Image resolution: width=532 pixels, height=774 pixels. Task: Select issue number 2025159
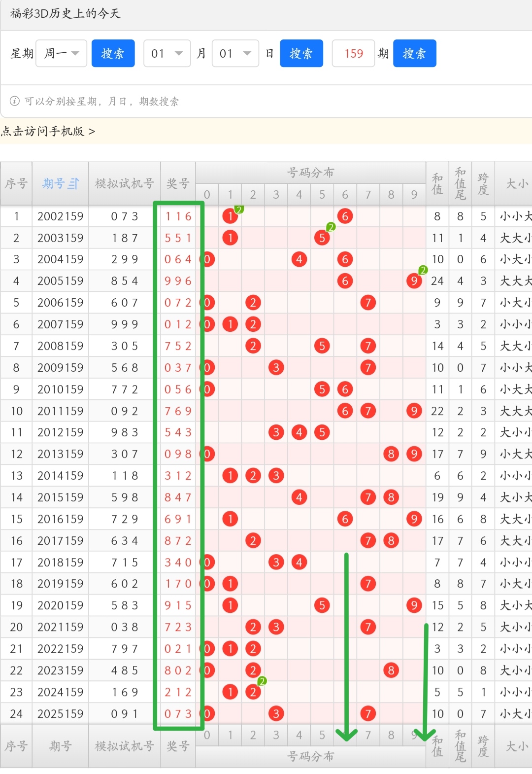click(x=60, y=713)
